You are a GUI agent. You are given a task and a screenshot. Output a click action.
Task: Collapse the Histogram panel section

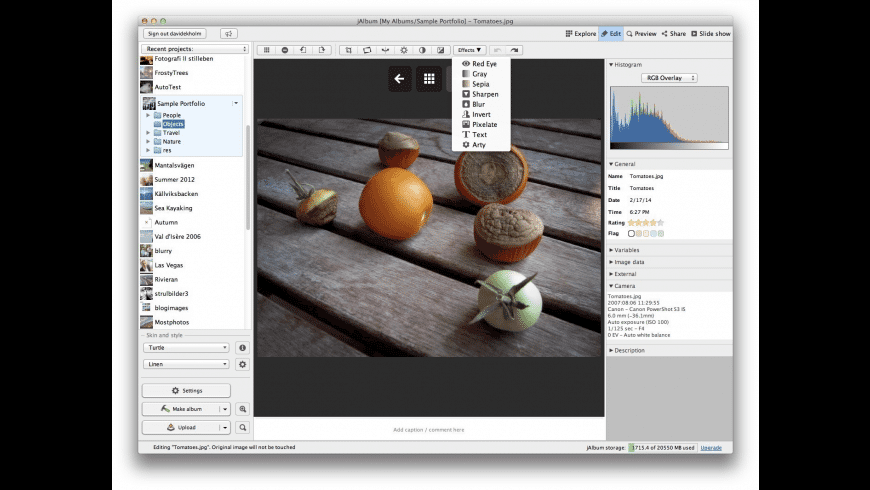pyautogui.click(x=611, y=64)
